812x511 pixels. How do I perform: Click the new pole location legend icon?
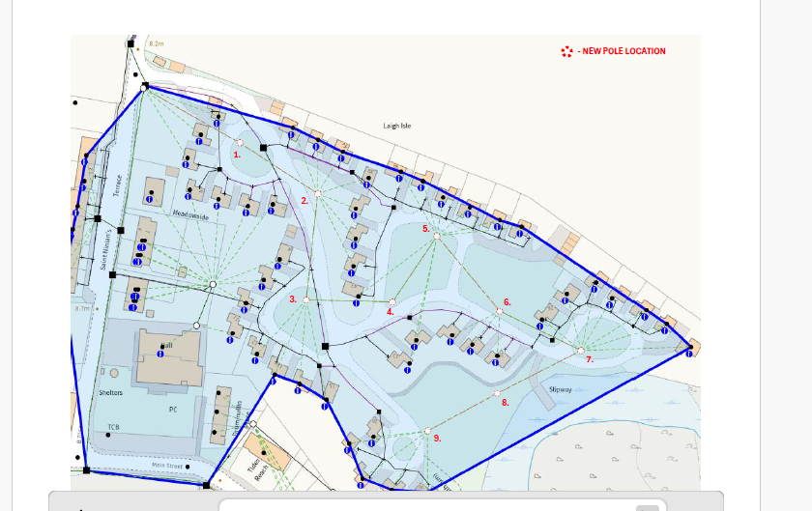point(567,51)
